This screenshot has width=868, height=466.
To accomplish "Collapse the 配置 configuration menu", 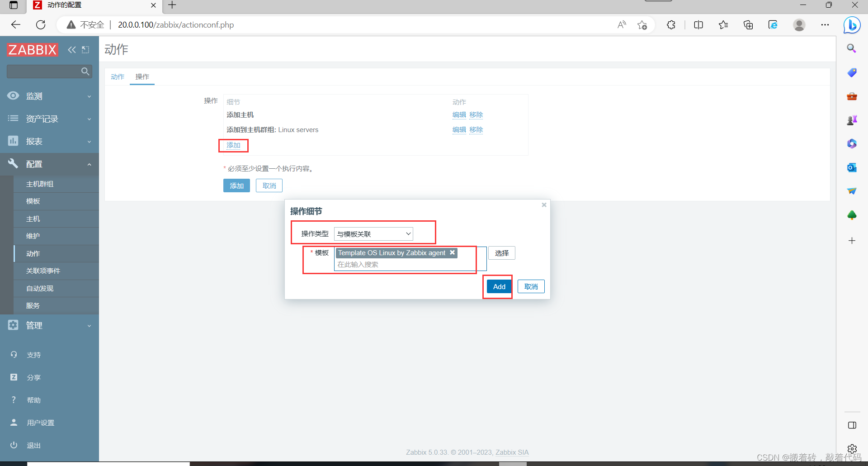I will (x=49, y=164).
